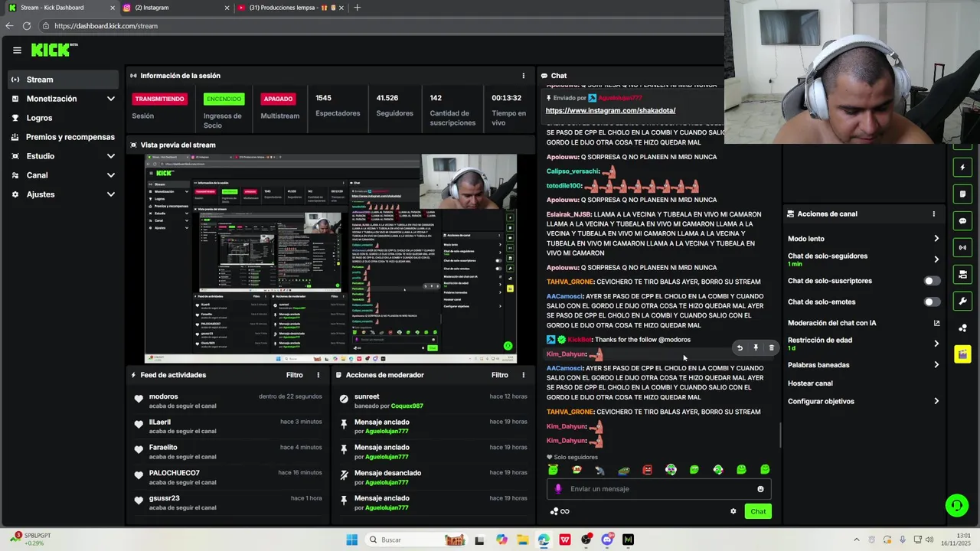Click the ENCENDIDO Ingresos de Socio badge

(x=224, y=99)
